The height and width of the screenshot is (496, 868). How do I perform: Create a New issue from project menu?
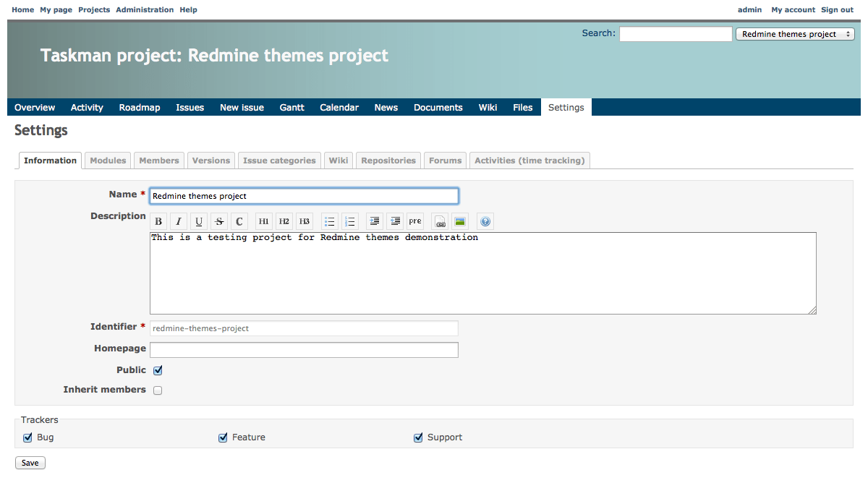point(242,108)
